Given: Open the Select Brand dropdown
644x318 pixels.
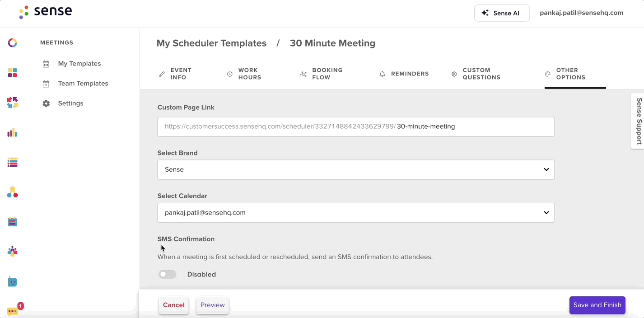Looking at the screenshot, I should (356, 170).
